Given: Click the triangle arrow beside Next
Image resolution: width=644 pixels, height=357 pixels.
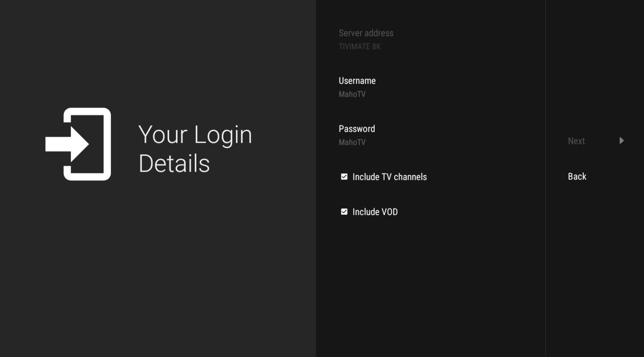Looking at the screenshot, I should pos(621,141).
